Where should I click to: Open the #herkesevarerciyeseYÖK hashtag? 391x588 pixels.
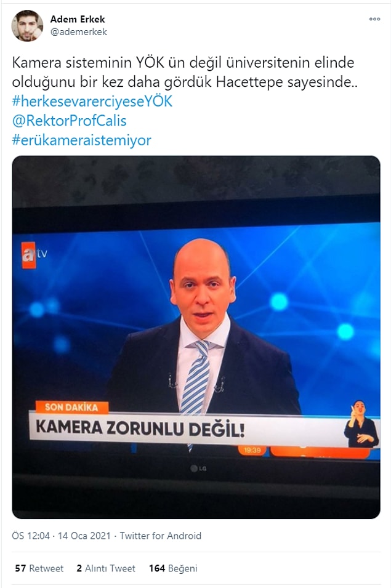click(92, 101)
